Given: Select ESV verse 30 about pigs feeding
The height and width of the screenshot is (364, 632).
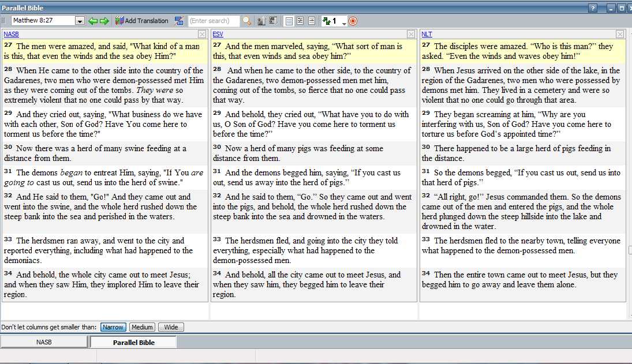Looking at the screenshot, I should 313,153.
